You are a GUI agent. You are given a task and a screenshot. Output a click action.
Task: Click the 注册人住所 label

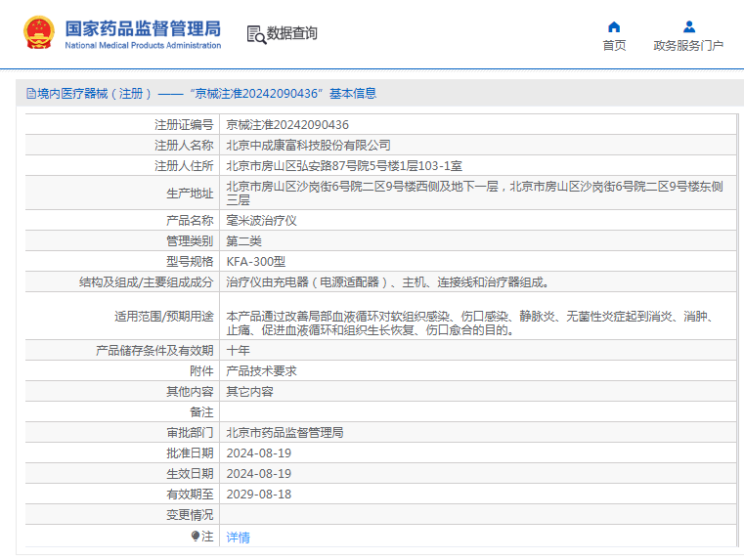[184, 166]
